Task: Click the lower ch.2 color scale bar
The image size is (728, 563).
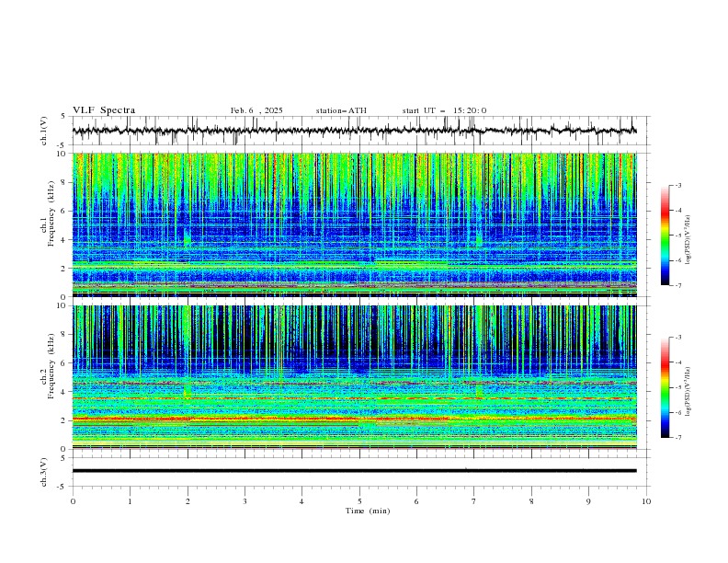Action: pyautogui.click(x=665, y=387)
